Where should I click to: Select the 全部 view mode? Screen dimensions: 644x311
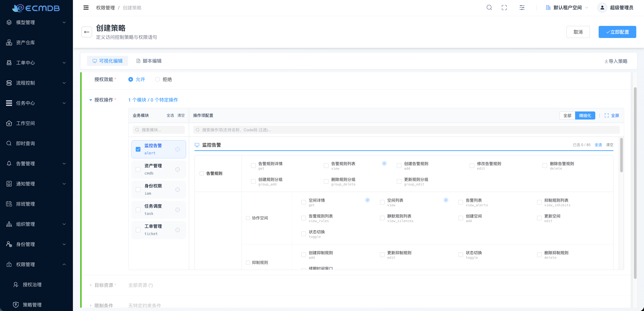tap(567, 116)
